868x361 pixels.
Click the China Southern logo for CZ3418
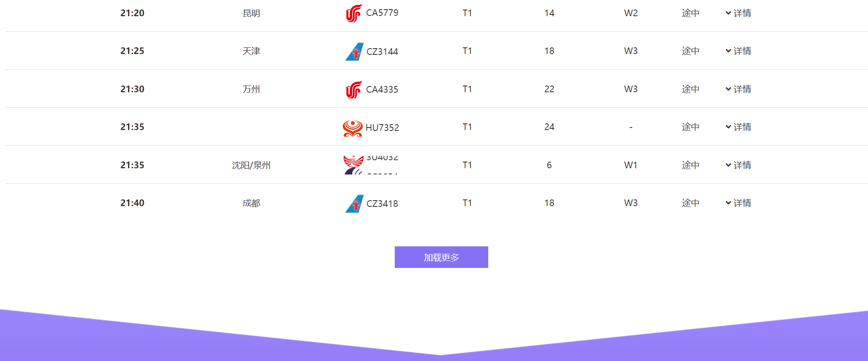[354, 204]
